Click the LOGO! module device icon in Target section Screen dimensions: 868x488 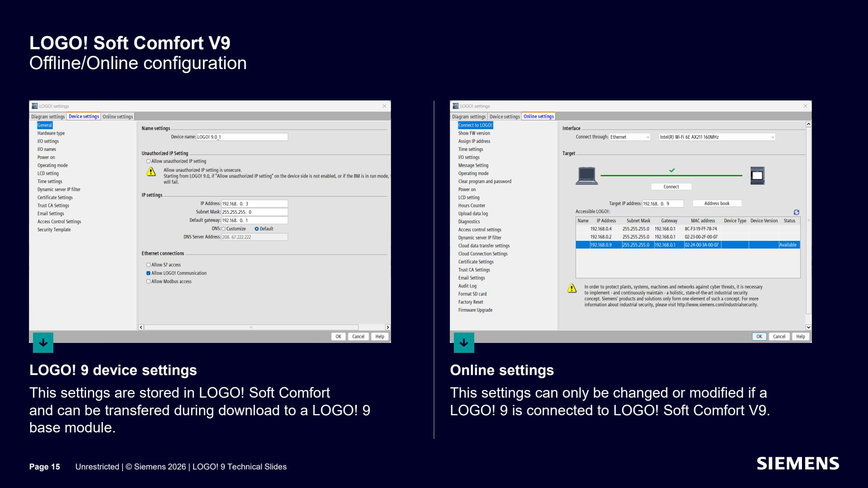757,175
